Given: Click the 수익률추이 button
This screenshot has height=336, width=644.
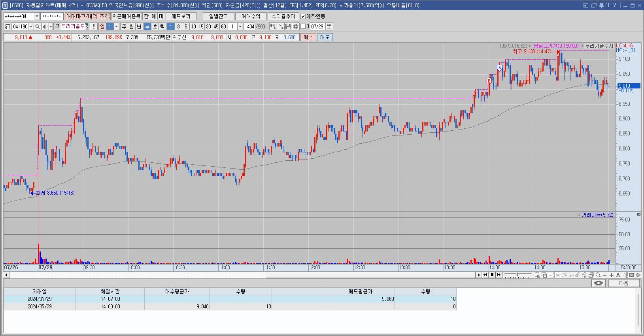Looking at the screenshot, I should click(x=283, y=16).
